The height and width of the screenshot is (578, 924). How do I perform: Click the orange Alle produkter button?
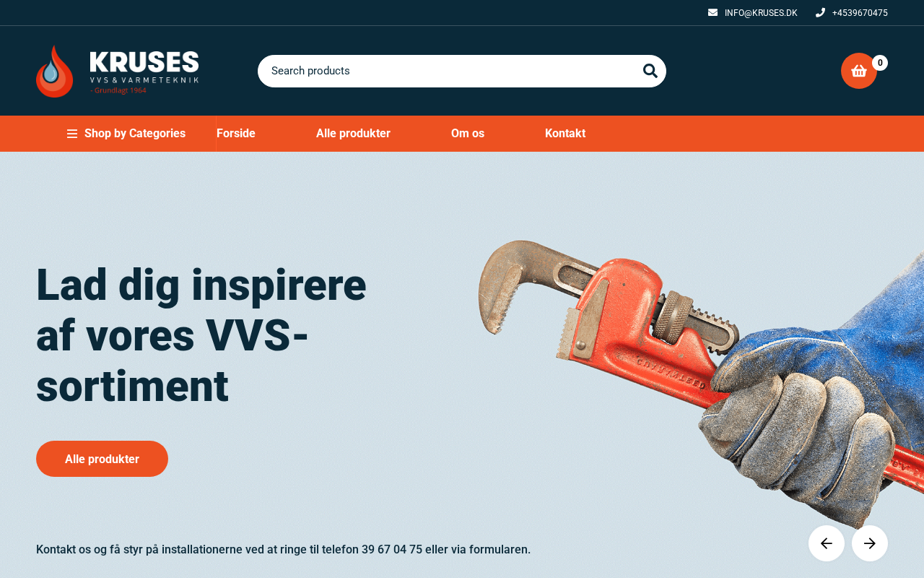[x=102, y=459]
